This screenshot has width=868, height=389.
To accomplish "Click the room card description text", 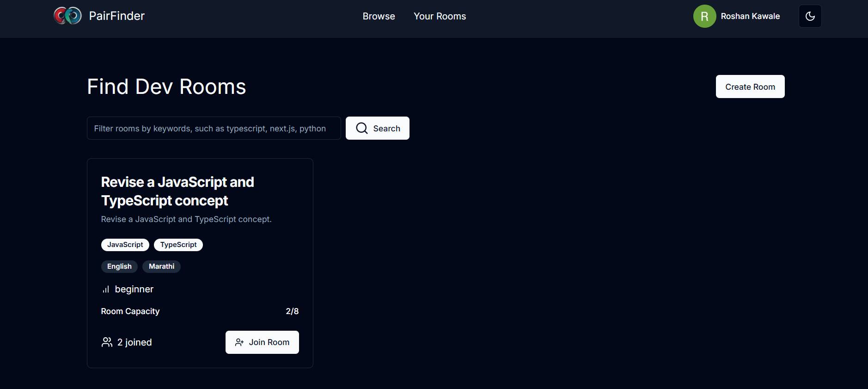I will click(x=186, y=219).
